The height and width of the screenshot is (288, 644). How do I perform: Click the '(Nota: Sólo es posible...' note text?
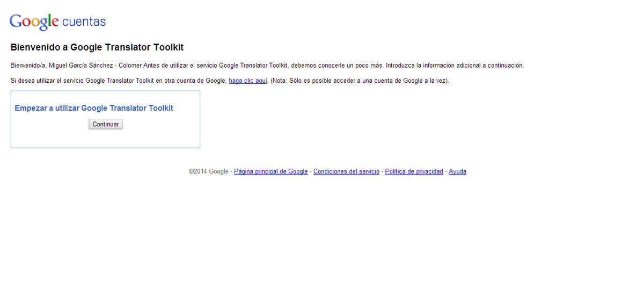(x=360, y=81)
